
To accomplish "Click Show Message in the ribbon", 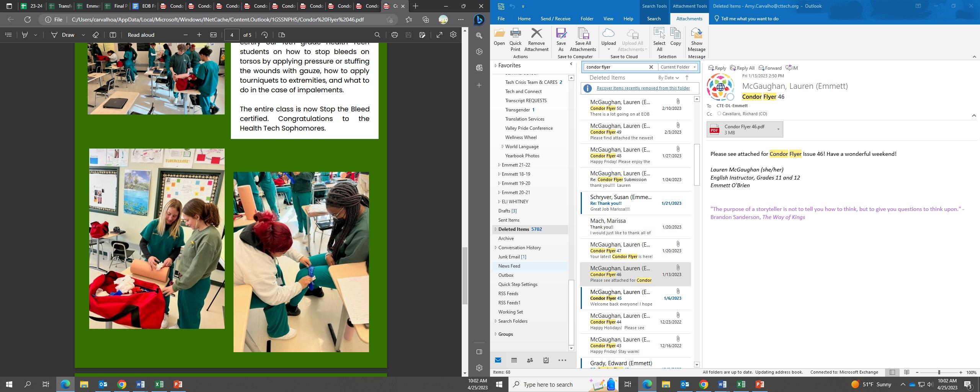I will pyautogui.click(x=696, y=39).
